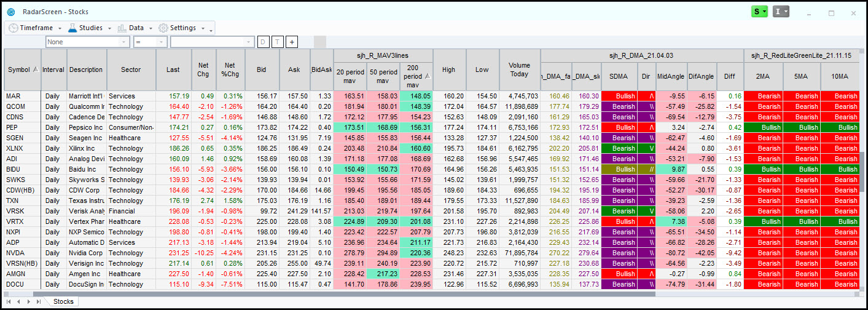Click the 141.57 BidAsk cell for VRSK
Viewport: 868px width, 310px height.
click(321, 211)
